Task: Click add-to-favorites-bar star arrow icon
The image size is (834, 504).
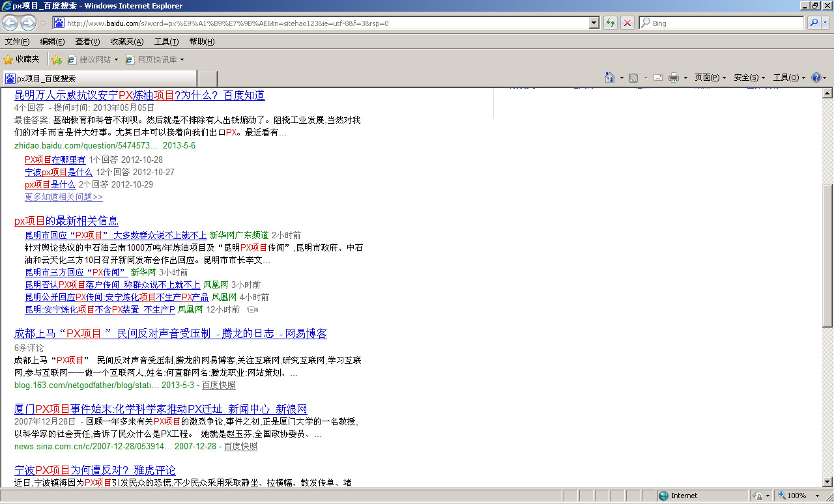Action: (x=57, y=59)
